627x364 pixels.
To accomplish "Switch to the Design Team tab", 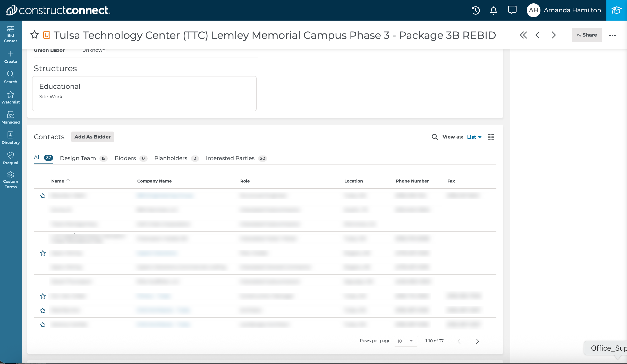I will (78, 158).
